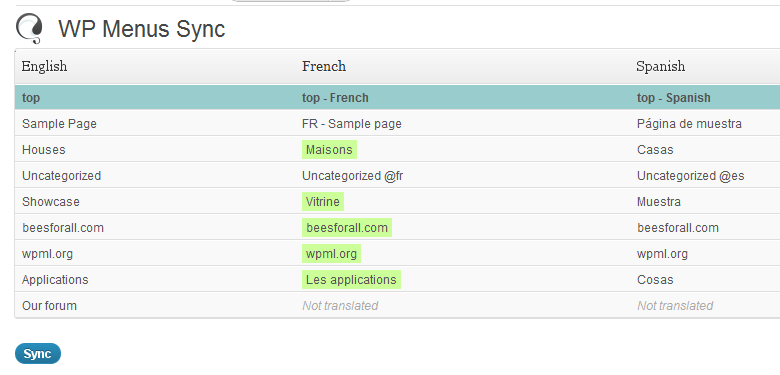Click Página de muestra in Spanish column
This screenshot has height=375, width=780.
point(689,124)
